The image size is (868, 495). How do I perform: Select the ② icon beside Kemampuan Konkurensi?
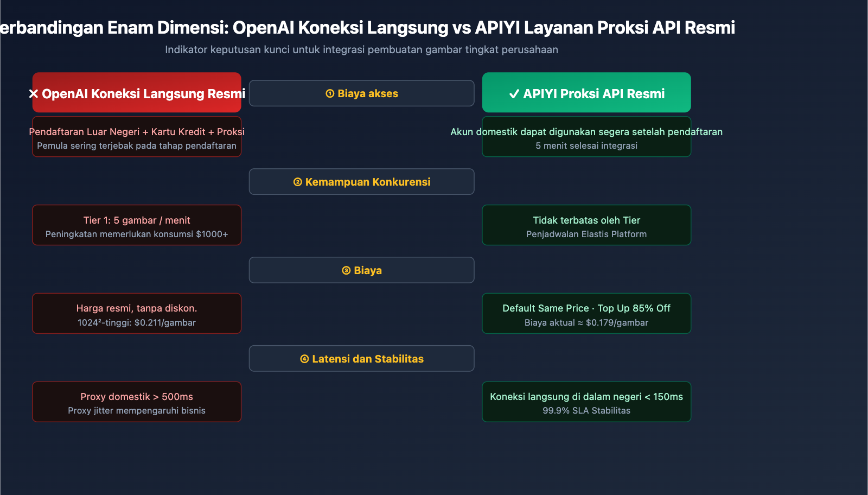tap(298, 182)
